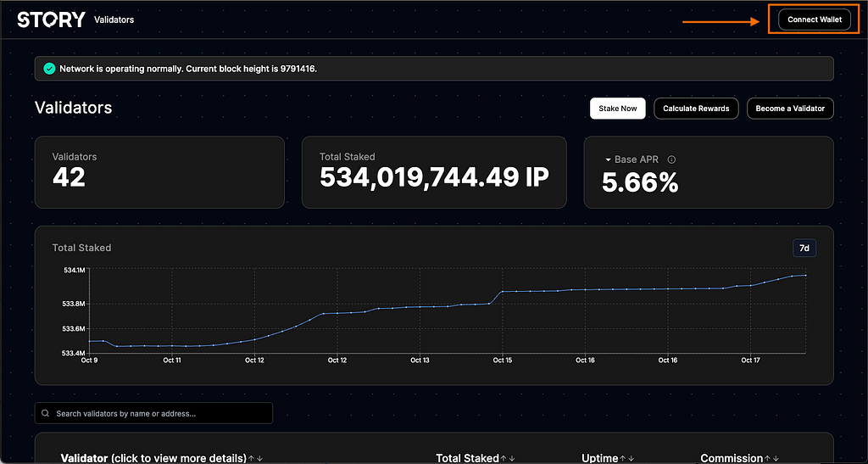Expand the Base APR dropdown triangle

[608, 159]
